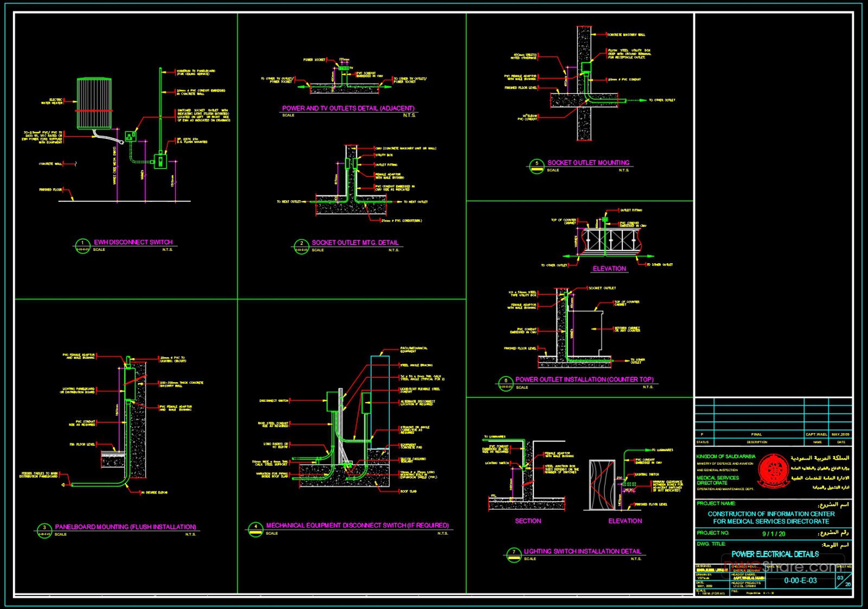
Task: Select the "ELEVATION" label under the counter cabinet
Action: (609, 269)
